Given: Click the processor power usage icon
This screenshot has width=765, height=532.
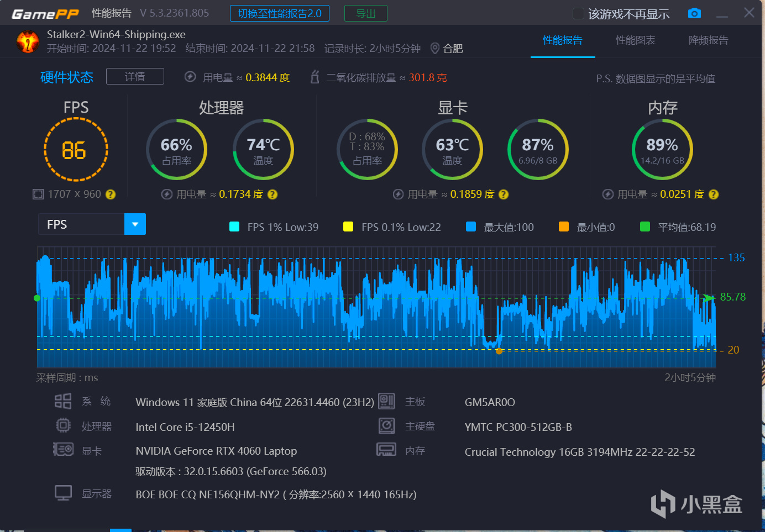Looking at the screenshot, I should point(166,194).
